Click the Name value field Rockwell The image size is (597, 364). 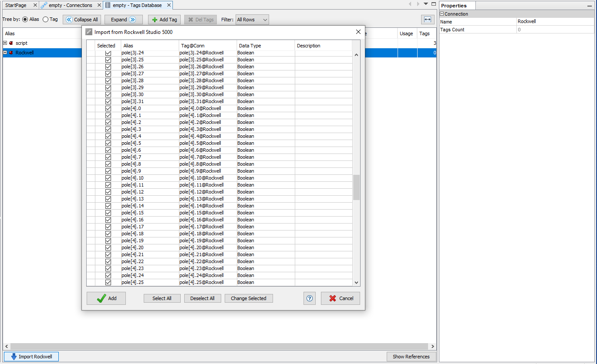tap(555, 22)
